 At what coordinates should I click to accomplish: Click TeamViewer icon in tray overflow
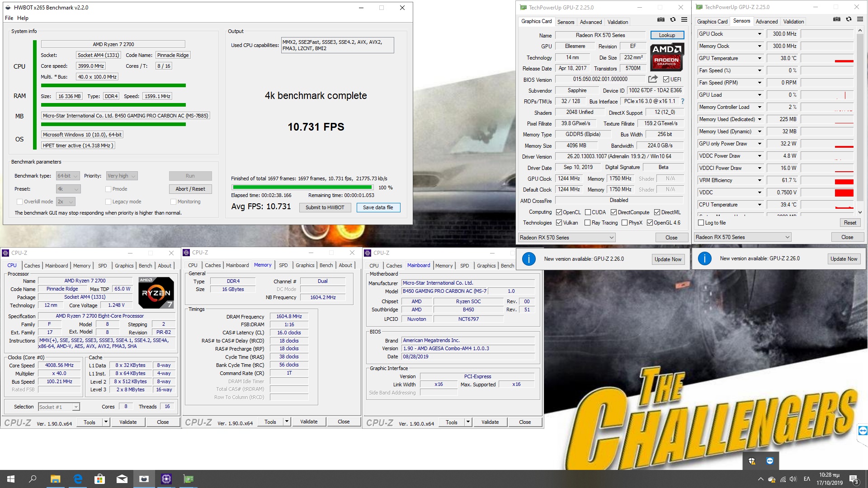click(770, 461)
